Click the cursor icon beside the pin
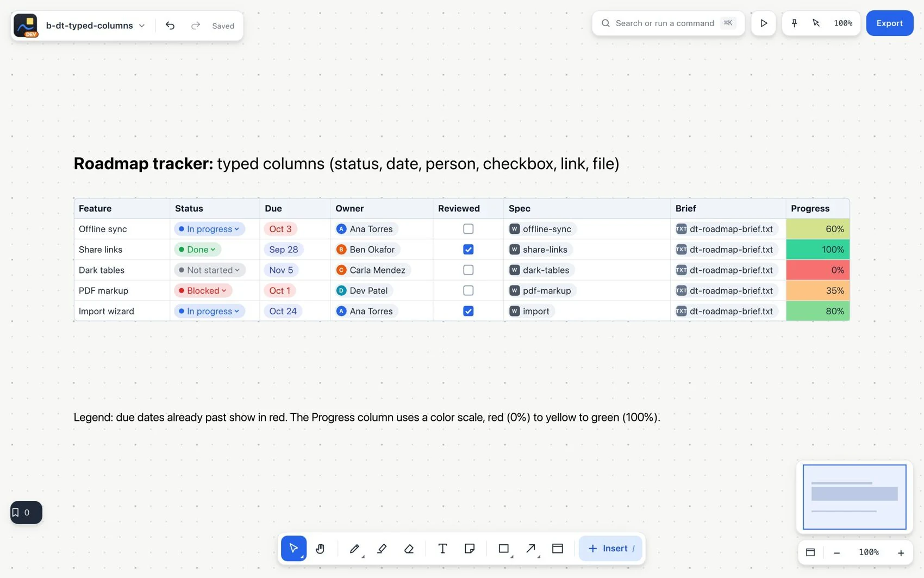This screenshot has height=578, width=924. pos(816,23)
